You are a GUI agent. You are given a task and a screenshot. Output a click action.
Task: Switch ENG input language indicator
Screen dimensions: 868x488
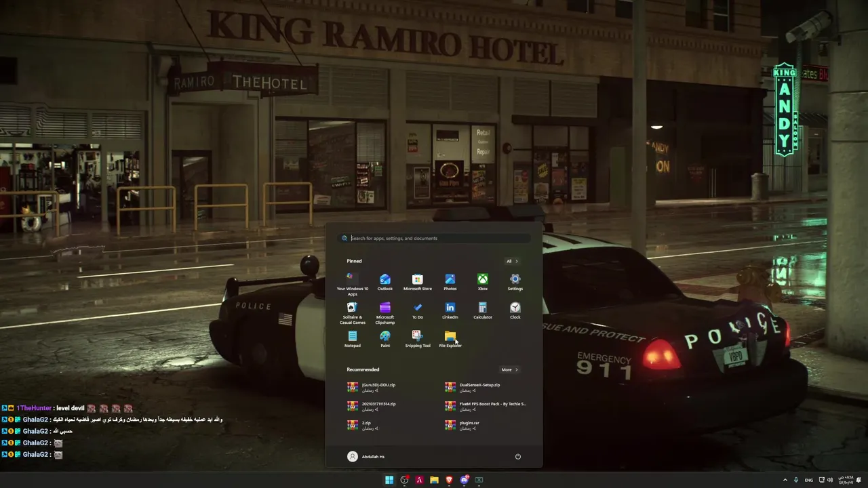(809, 480)
